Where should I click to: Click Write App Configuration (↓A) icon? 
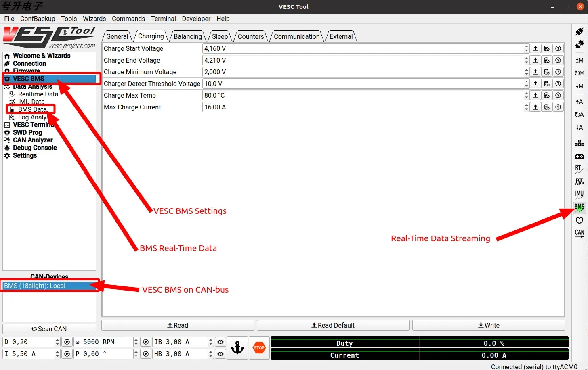coord(580,128)
